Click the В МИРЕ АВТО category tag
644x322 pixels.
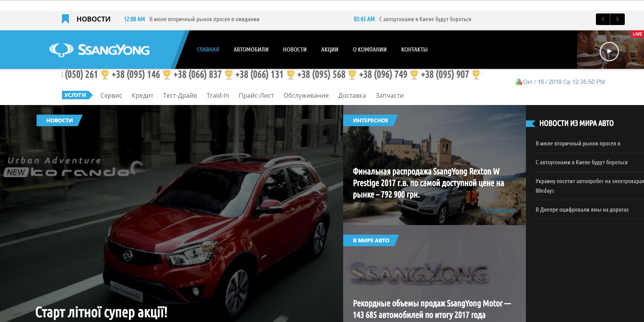click(371, 240)
